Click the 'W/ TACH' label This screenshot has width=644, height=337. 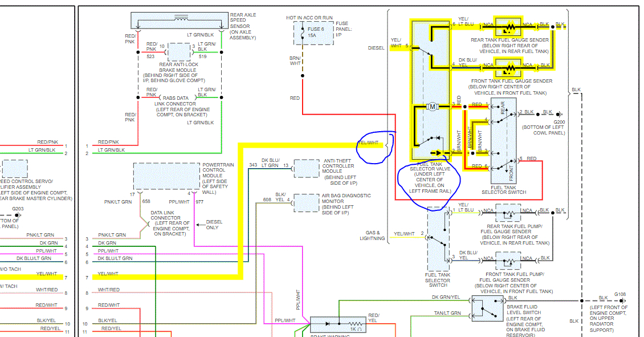point(9,286)
